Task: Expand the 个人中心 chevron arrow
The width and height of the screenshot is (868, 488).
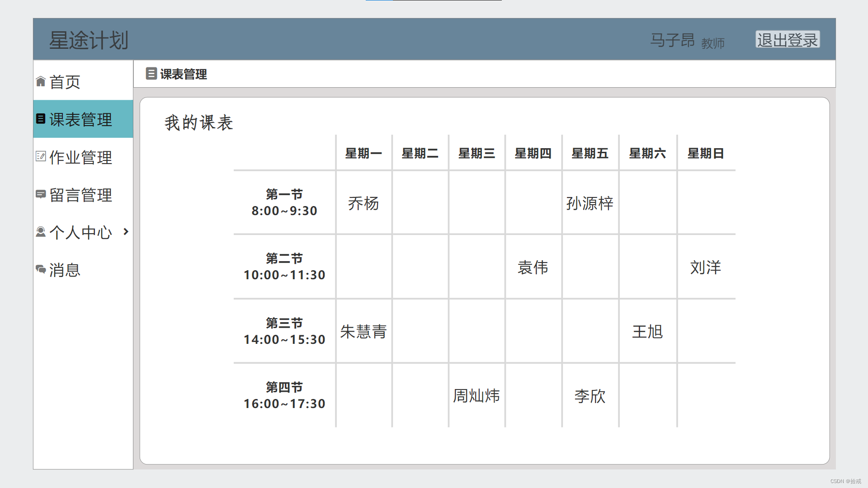Action: tap(126, 232)
